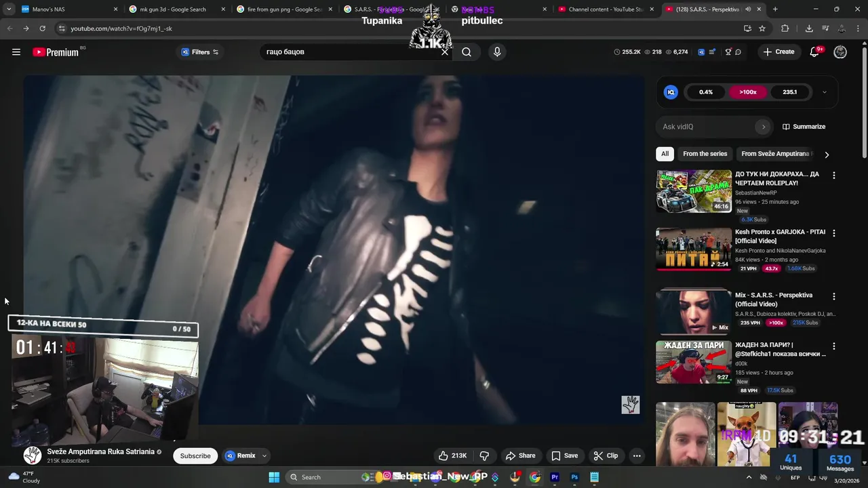This screenshot has height=488, width=868.
Task: Open the vidIQ trophy icon
Action: pyautogui.click(x=728, y=52)
